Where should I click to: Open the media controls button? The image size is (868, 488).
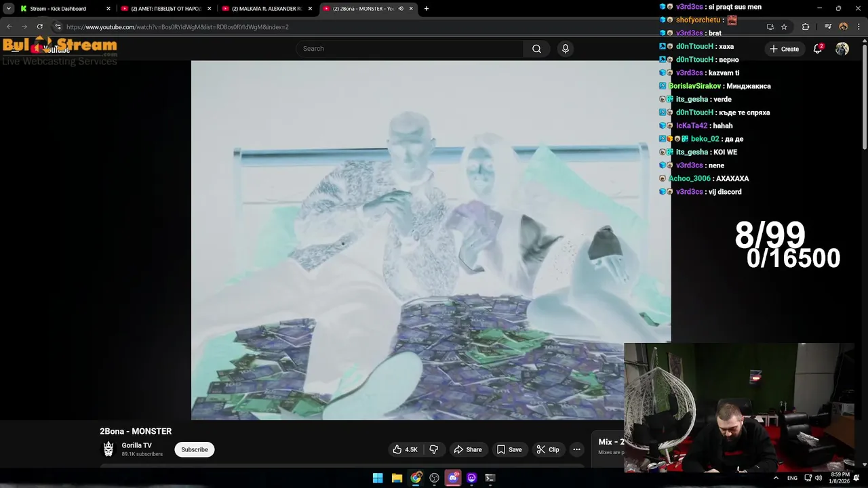click(x=828, y=26)
